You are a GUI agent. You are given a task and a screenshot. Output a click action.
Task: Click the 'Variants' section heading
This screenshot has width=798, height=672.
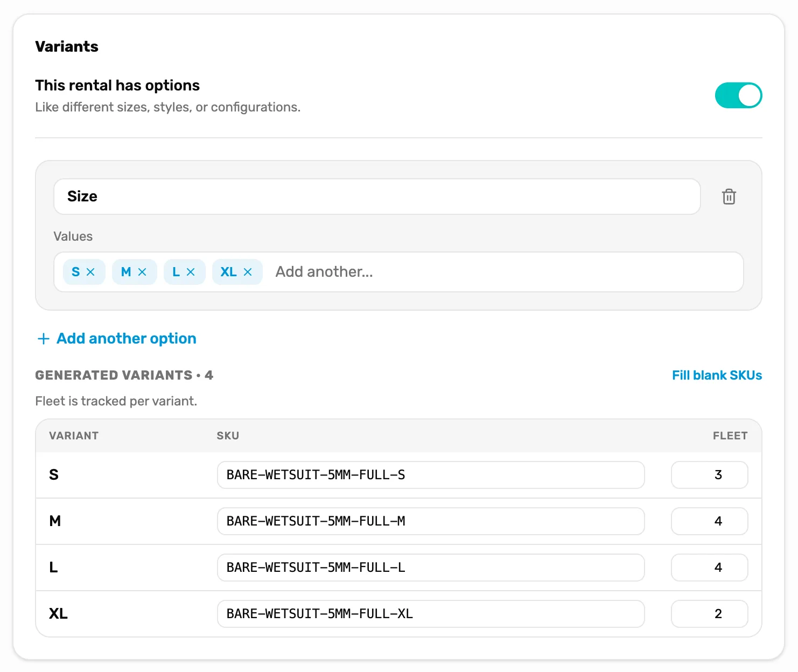pyautogui.click(x=67, y=46)
